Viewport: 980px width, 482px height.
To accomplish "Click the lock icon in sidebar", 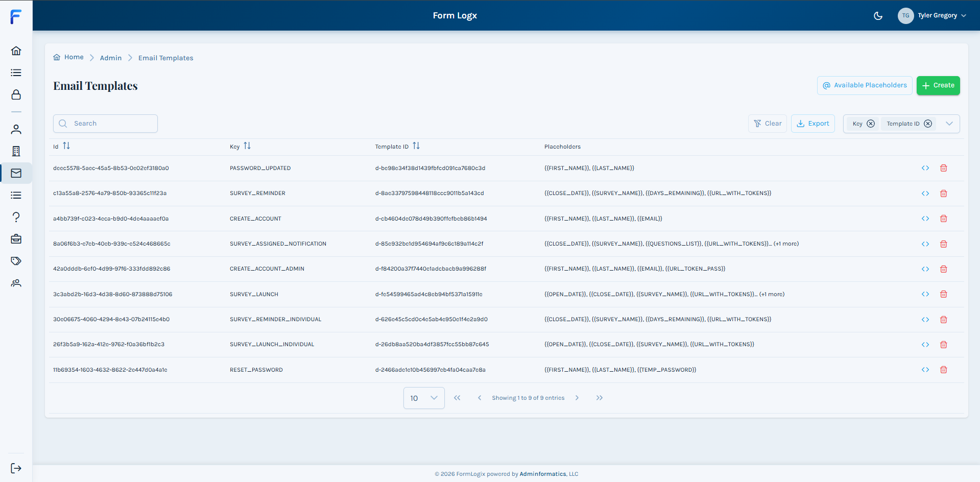I will coord(16,94).
